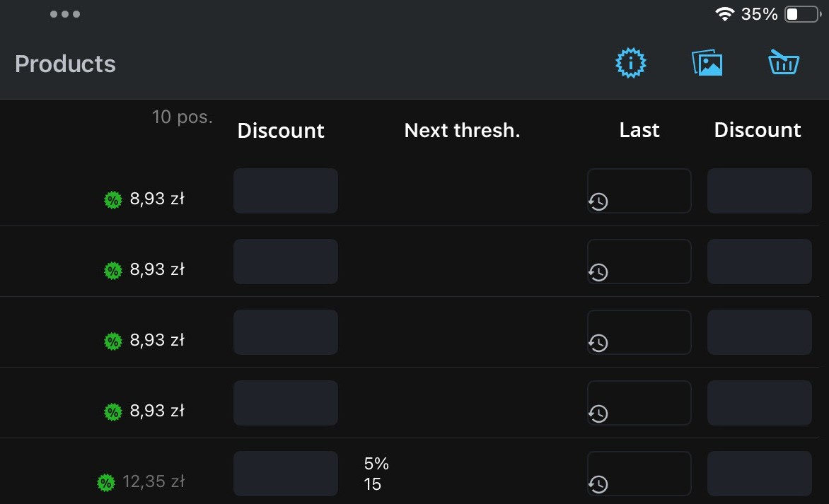Tap the three dots multitasking menu
The image size is (829, 504).
(x=65, y=14)
